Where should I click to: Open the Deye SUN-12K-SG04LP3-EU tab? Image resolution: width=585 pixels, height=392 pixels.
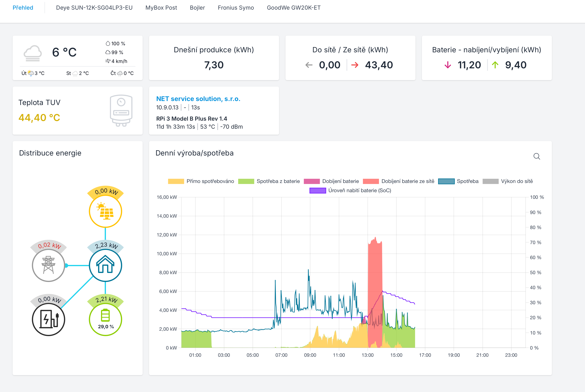tap(94, 8)
